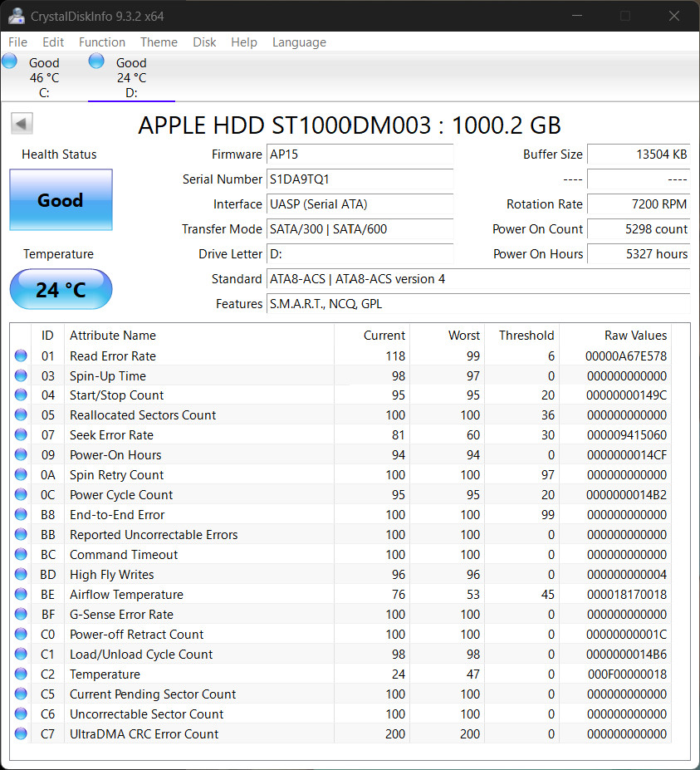Open the Theme menu
Screen dimensions: 700x770
tap(159, 42)
